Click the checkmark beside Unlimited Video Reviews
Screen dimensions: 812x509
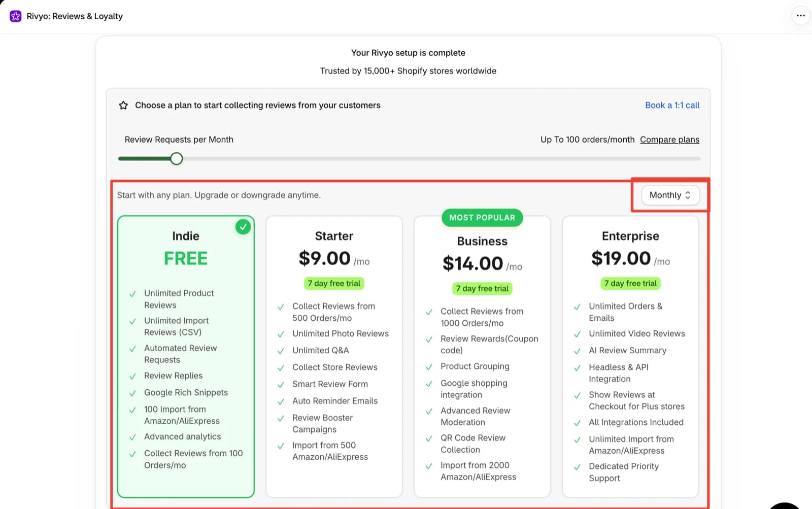[577, 334]
